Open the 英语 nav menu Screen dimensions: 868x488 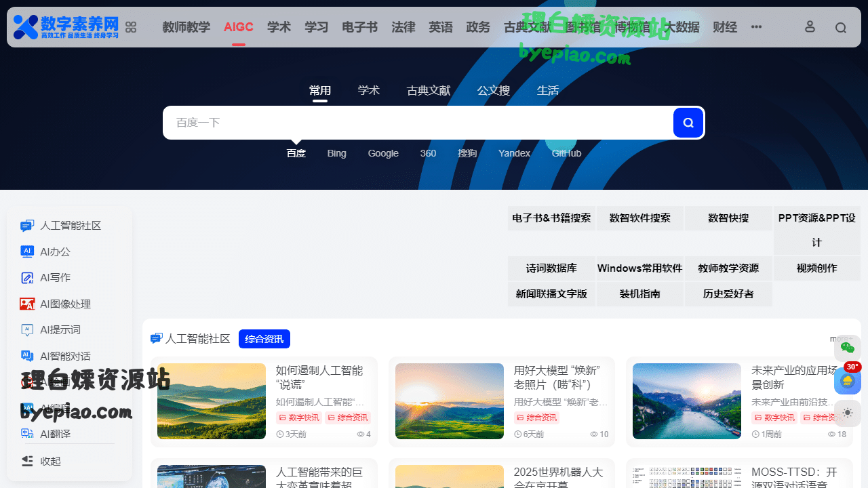pyautogui.click(x=441, y=27)
